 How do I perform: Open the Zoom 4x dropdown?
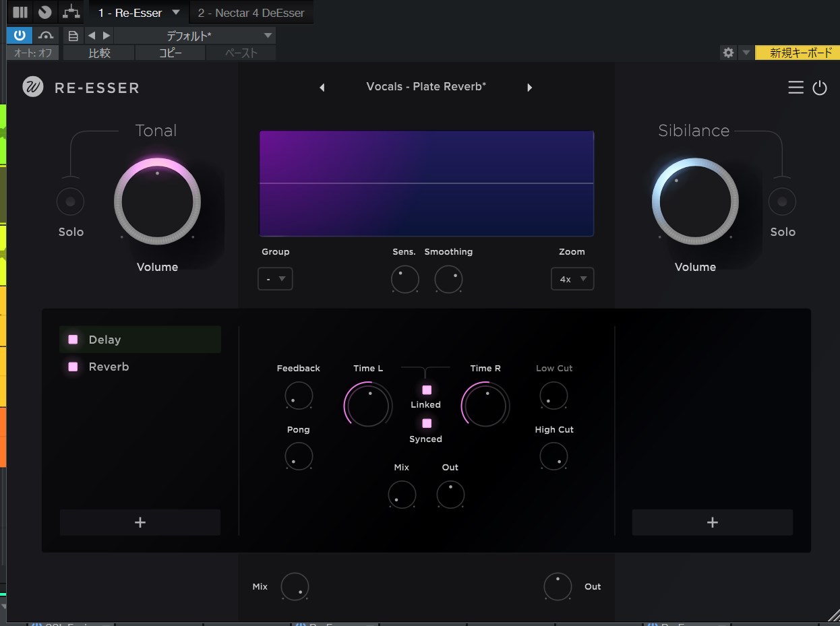point(572,279)
